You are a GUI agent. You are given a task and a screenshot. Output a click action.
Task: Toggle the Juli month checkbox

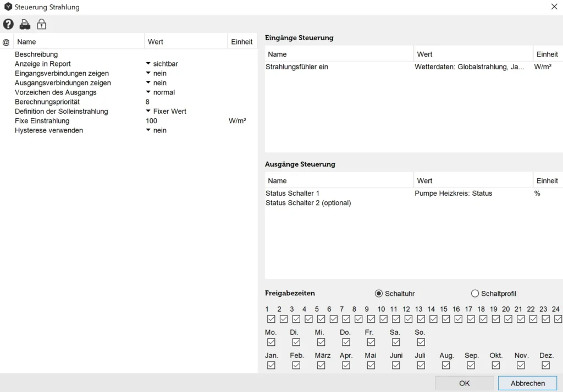point(421,365)
